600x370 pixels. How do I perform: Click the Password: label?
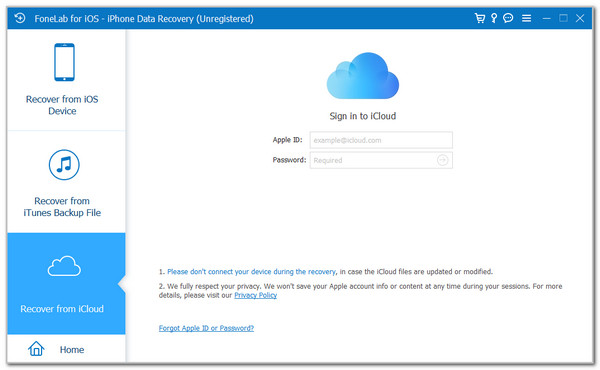click(x=289, y=160)
